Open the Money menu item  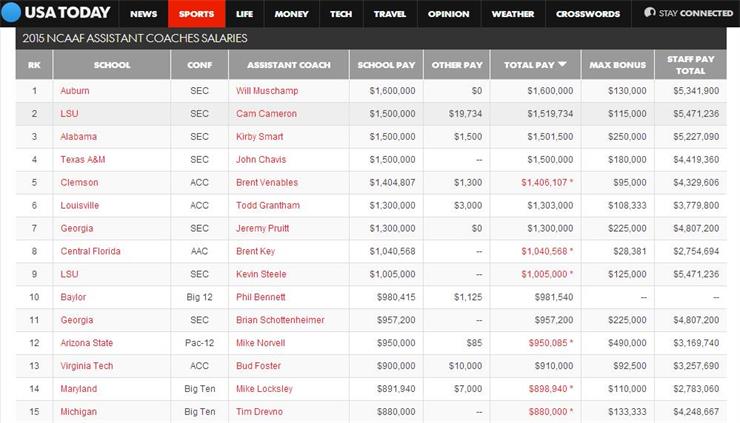[x=291, y=14]
